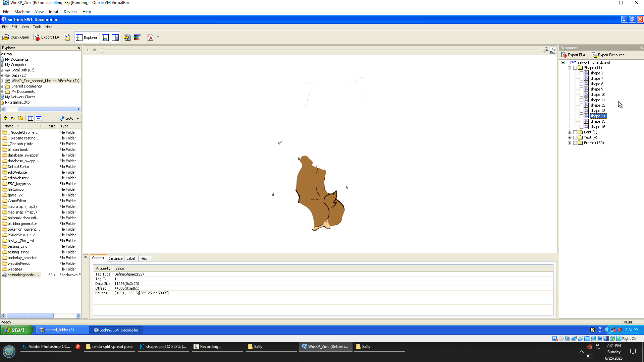Switch to the Instance tab
The image size is (644, 362).
(115, 258)
